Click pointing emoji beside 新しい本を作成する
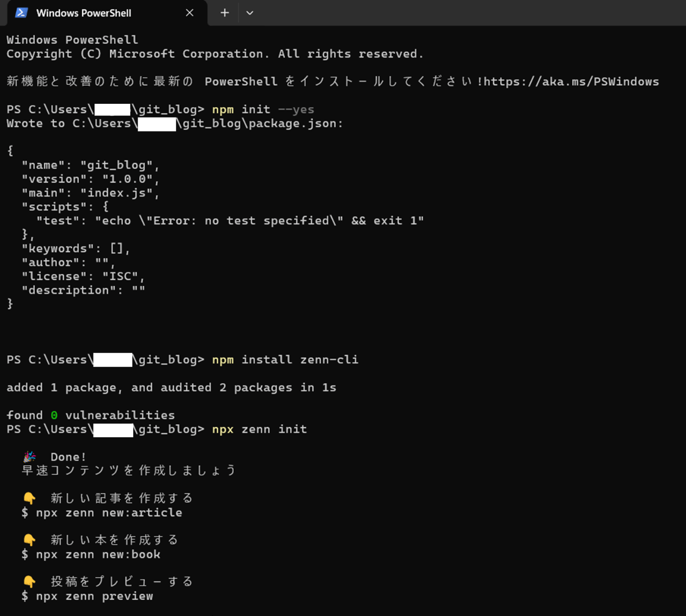 click(x=29, y=540)
